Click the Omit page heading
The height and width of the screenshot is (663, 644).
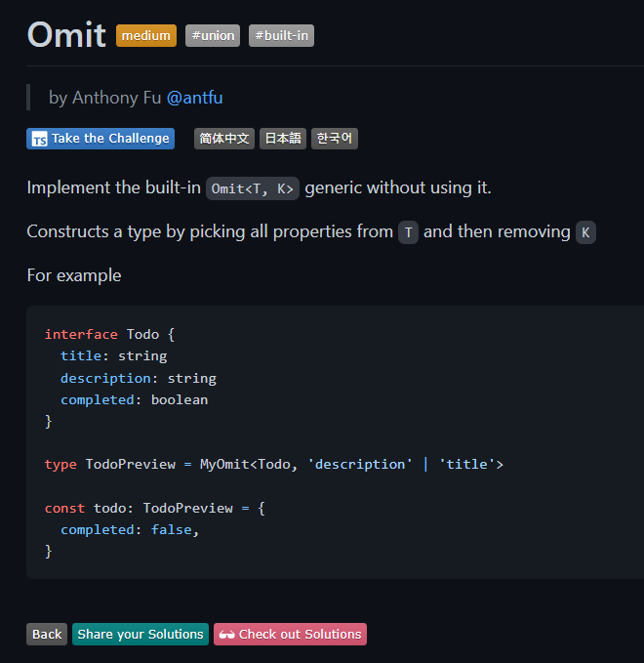66,35
